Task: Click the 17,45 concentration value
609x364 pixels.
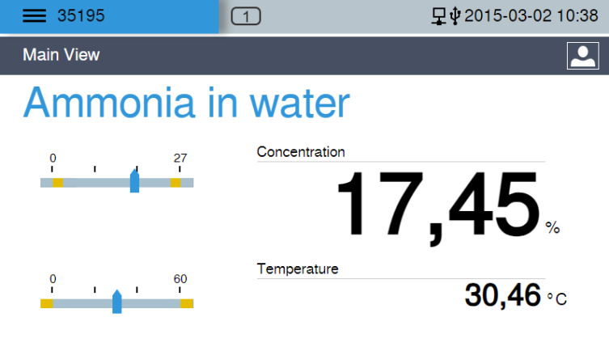Action: (438, 206)
